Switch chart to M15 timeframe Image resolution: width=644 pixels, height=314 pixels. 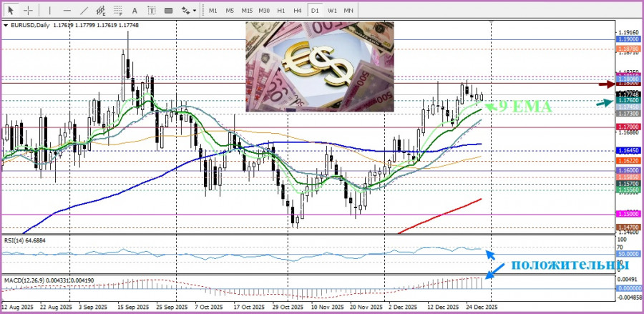246,11
